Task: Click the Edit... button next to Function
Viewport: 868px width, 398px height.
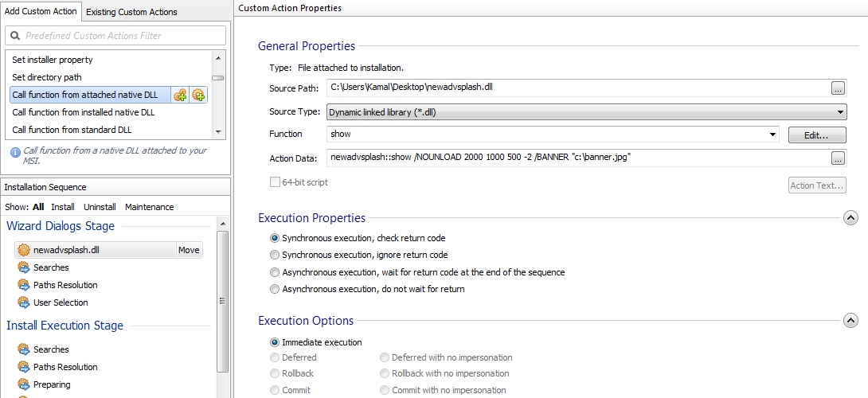Action: pos(816,135)
